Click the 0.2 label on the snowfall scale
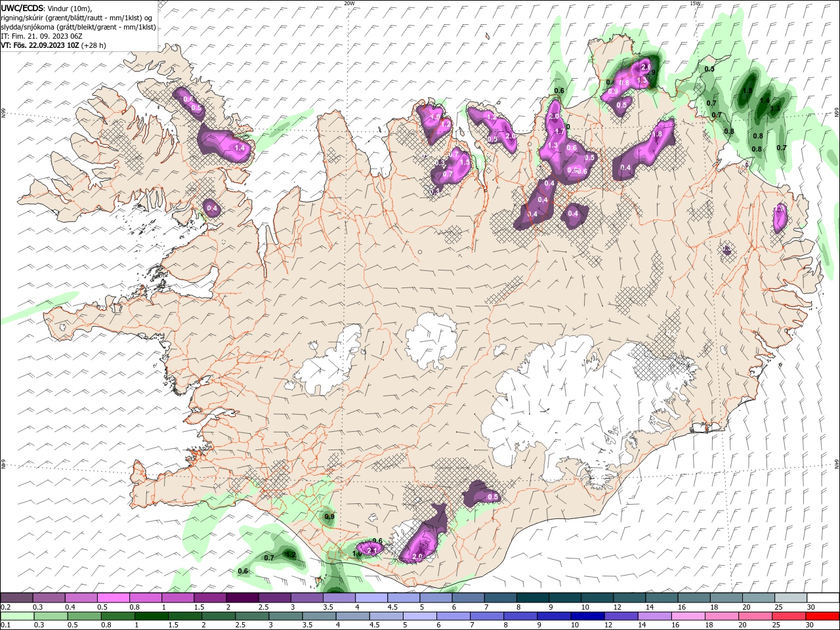Viewport: 840px width, 630px height. 5,607
